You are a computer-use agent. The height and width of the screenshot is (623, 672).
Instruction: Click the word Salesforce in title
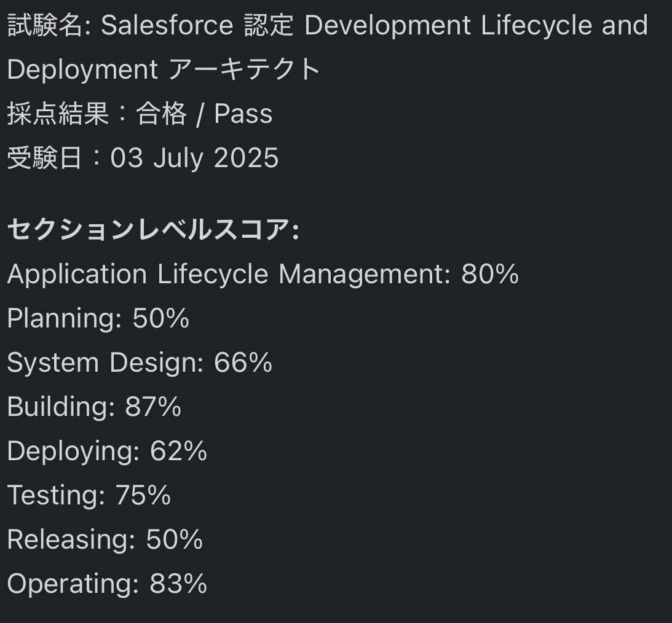coord(167,25)
